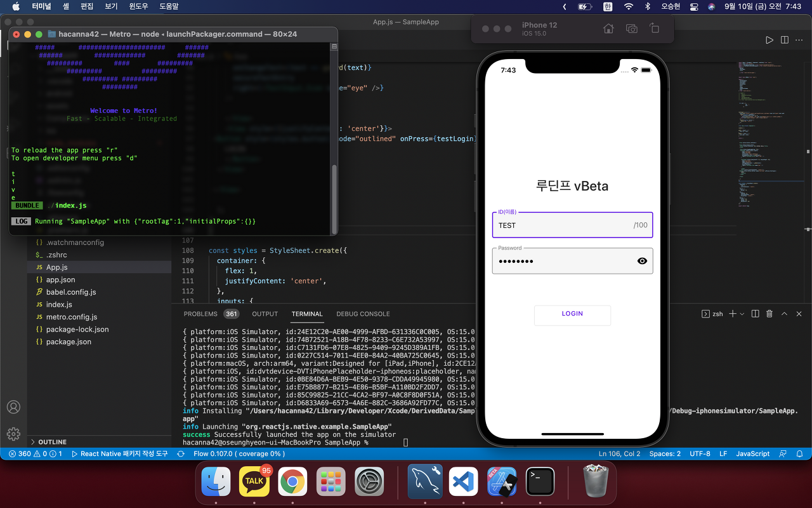Open package.json file
812x508 pixels.
[x=69, y=342]
